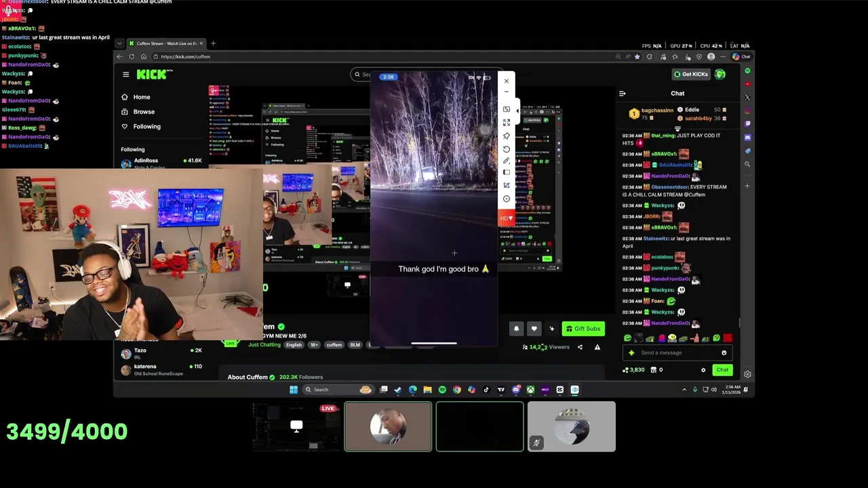This screenshot has height=488, width=868.
Task: Share the stream via share icon
Action: [580, 347]
